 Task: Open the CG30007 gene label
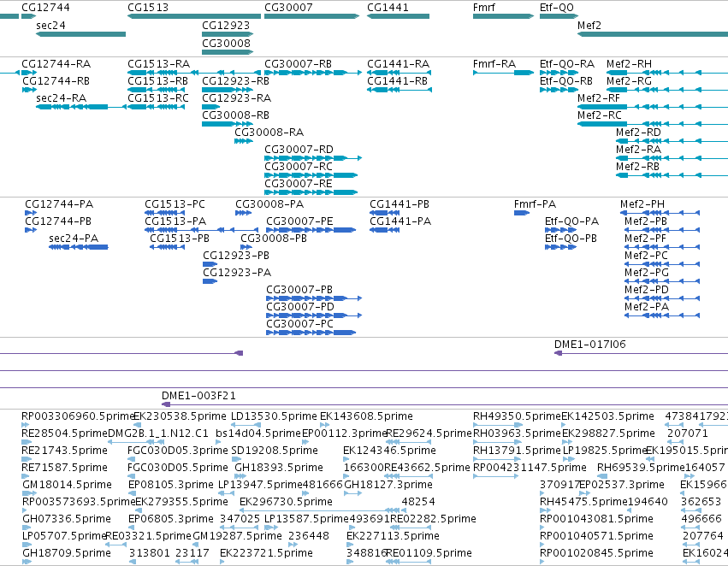click(288, 8)
